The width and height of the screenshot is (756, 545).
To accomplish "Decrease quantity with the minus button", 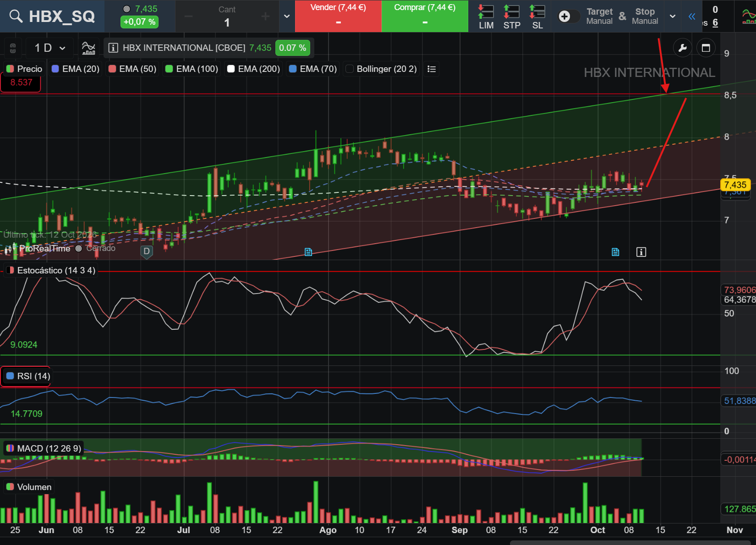I will (188, 16).
